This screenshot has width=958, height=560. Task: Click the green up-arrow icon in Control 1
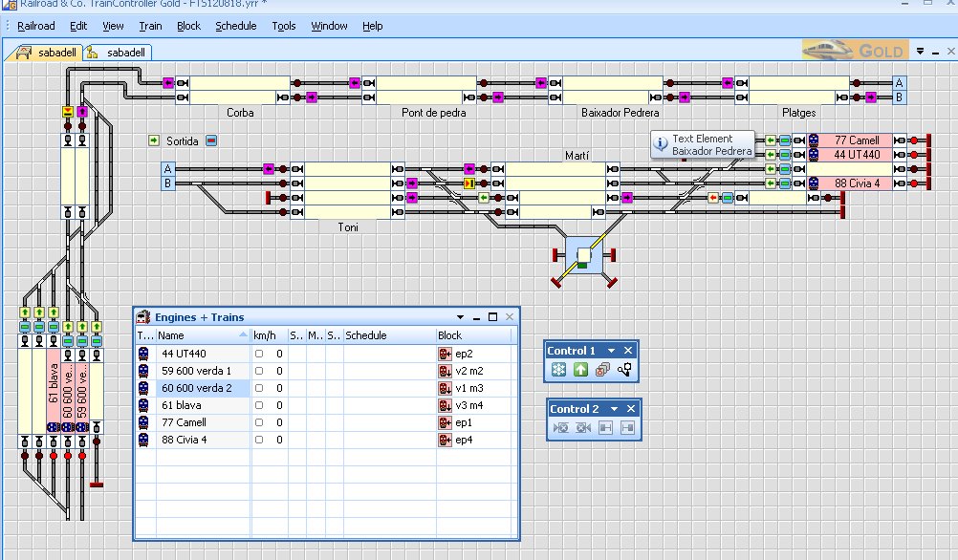tap(580, 370)
